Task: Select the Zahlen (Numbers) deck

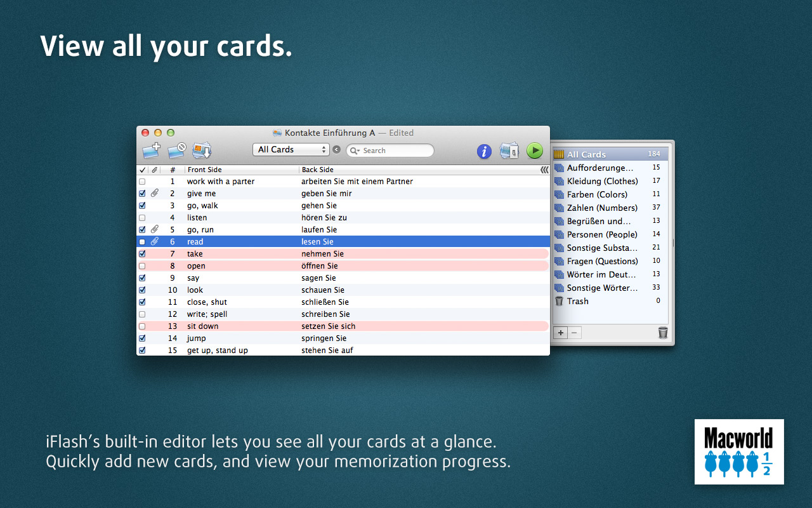Action: pos(610,208)
